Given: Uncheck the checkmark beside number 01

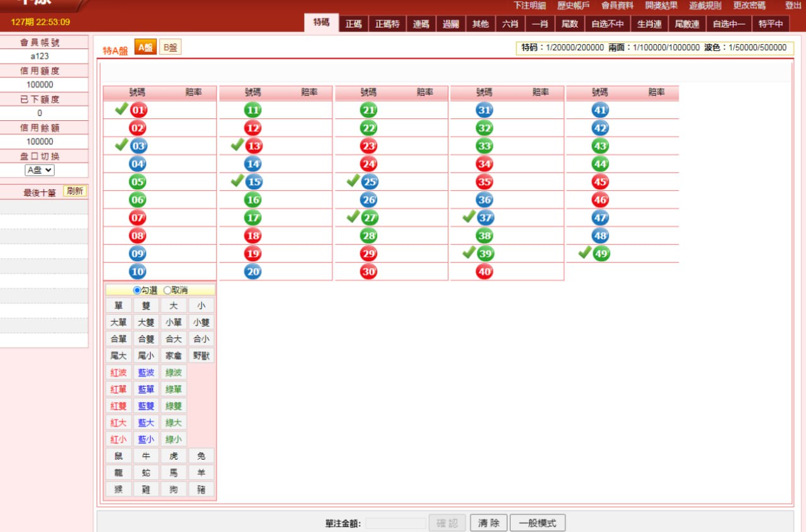Looking at the screenshot, I should tap(122, 110).
